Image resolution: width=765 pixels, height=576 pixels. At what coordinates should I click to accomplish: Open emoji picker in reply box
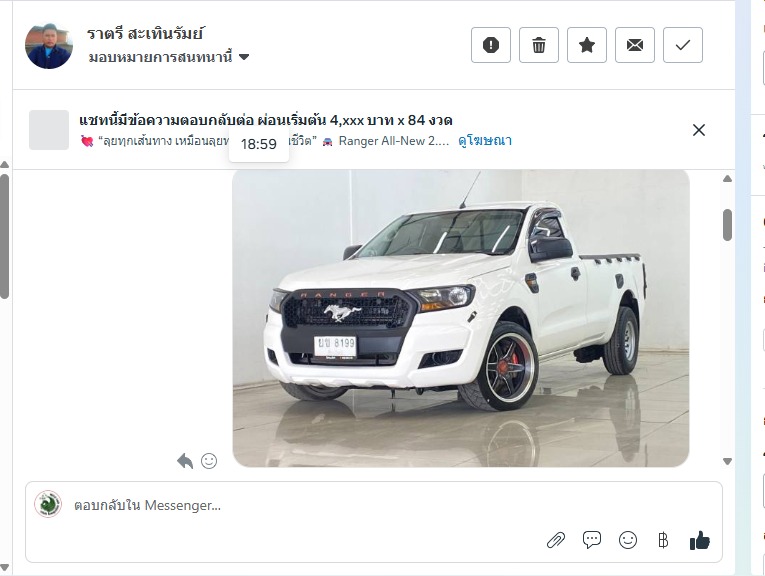628,540
